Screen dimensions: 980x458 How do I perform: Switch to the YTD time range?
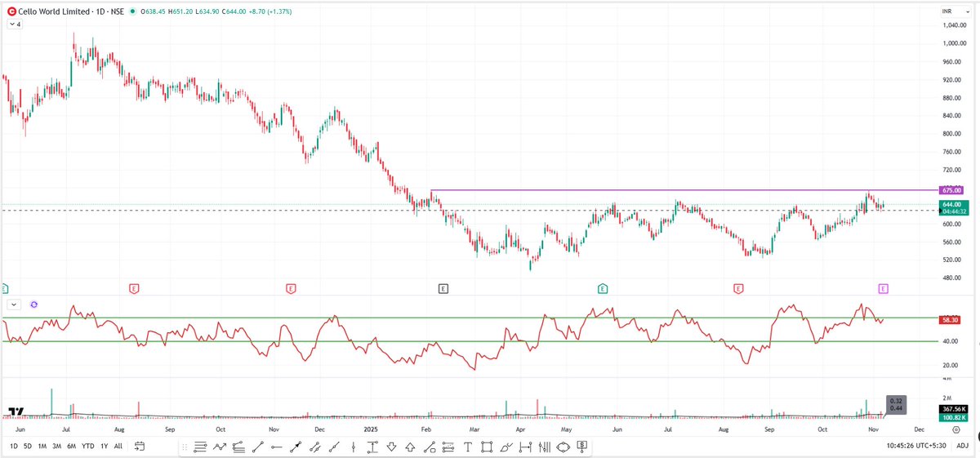(x=87, y=446)
